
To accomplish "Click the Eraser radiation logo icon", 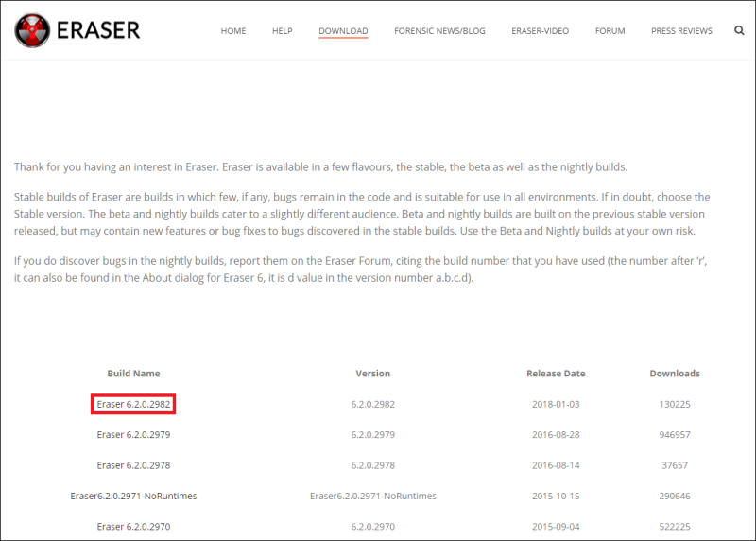I will point(32,30).
